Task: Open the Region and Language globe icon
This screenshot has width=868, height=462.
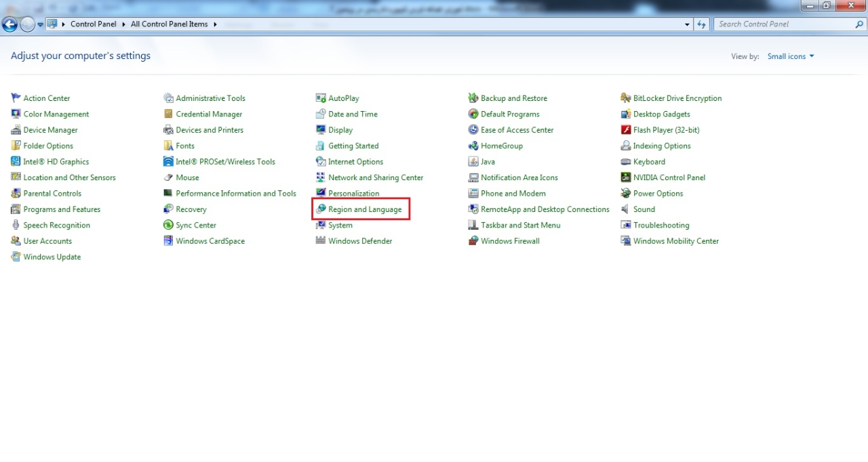Action: pyautogui.click(x=321, y=209)
